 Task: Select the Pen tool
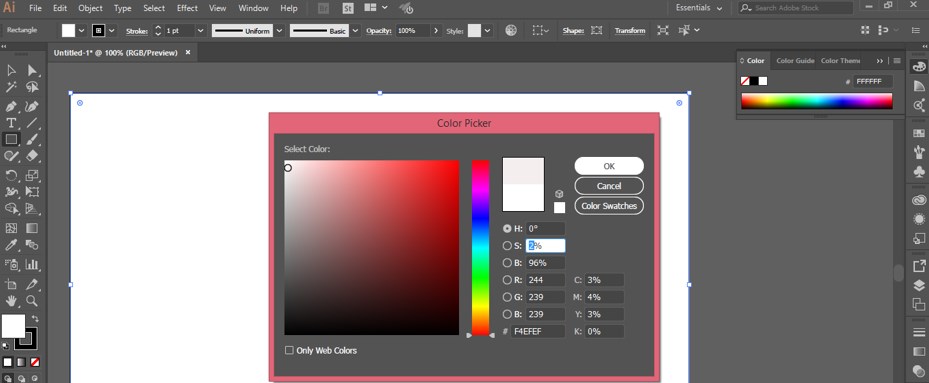pyautogui.click(x=11, y=106)
